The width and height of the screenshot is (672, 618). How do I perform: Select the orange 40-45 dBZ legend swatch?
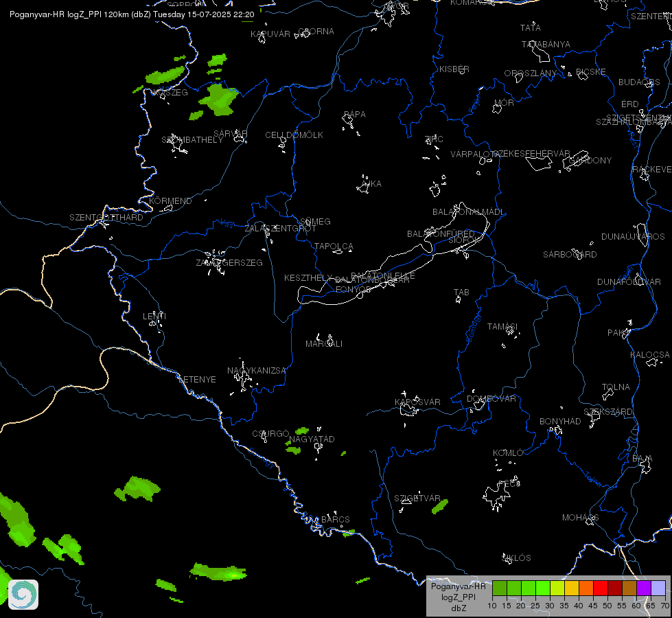[x=586, y=588]
